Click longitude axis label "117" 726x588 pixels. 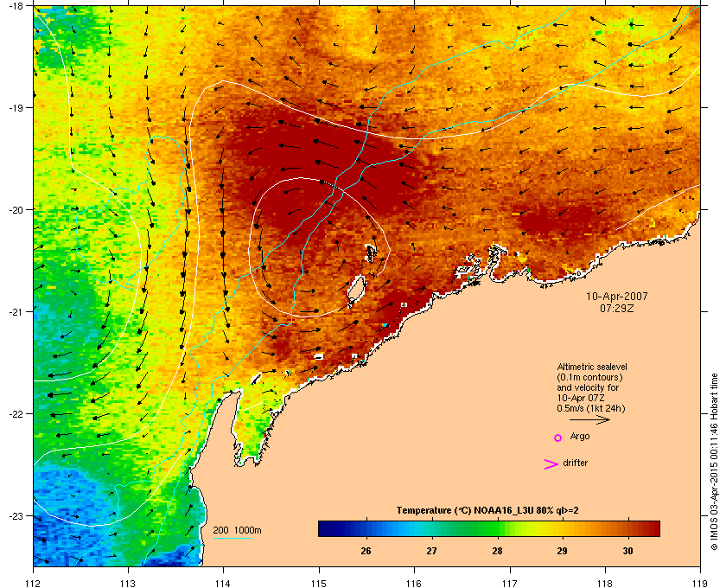click(509, 583)
